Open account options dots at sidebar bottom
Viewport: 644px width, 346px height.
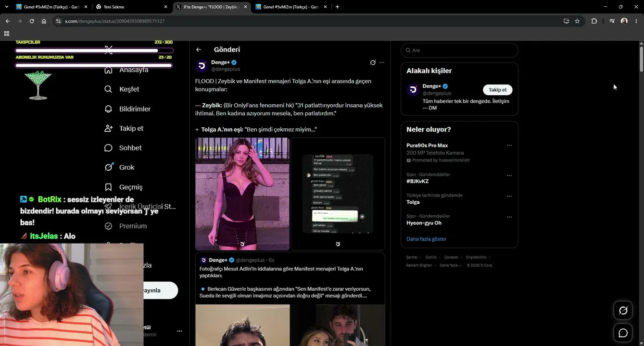pos(179,331)
